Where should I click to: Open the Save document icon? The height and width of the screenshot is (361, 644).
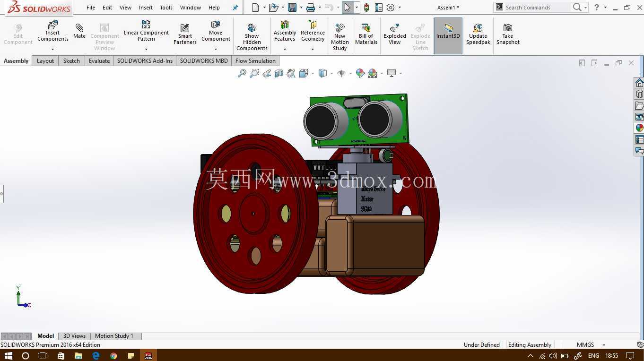point(292,8)
